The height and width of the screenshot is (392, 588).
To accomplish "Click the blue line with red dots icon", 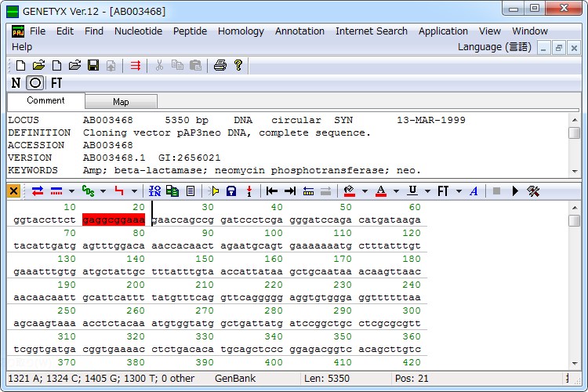I will coord(56,191).
